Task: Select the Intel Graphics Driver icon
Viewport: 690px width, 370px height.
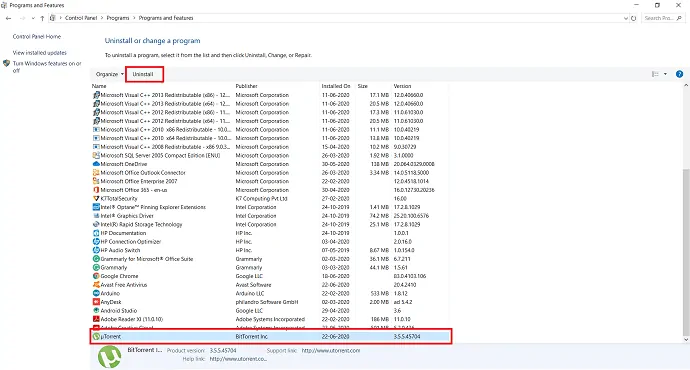Action: [96, 216]
